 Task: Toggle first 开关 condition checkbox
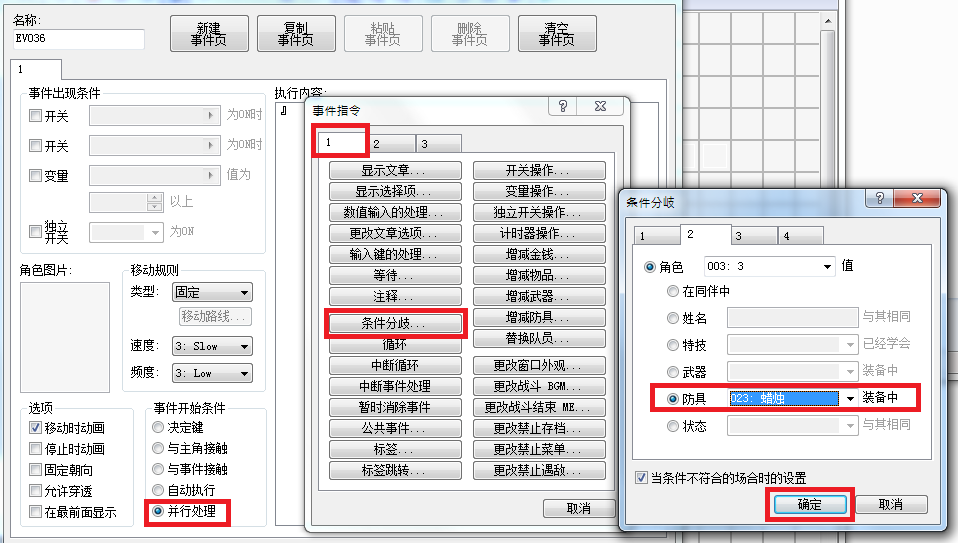pos(35,115)
